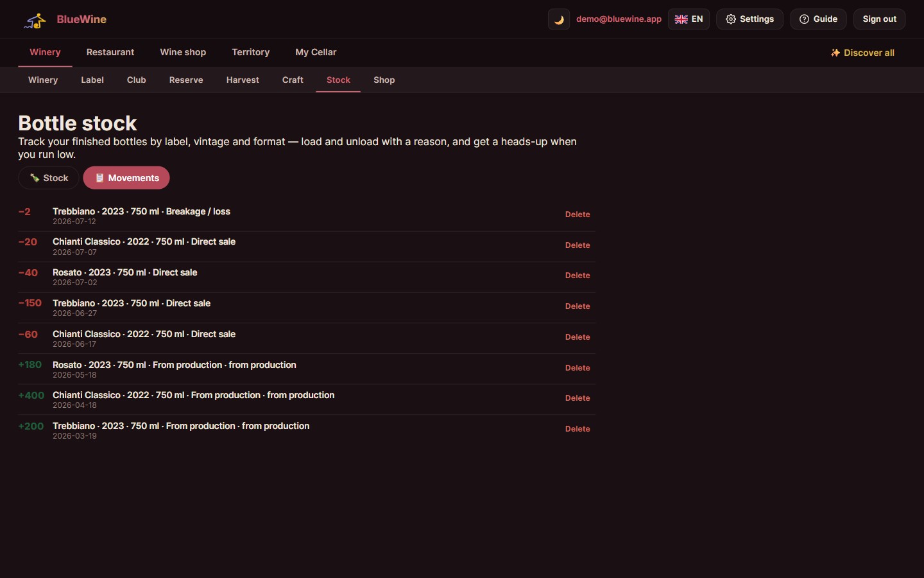Screen dimensions: 924x578
Task: Open the Club sub-tab
Action: (137, 80)
